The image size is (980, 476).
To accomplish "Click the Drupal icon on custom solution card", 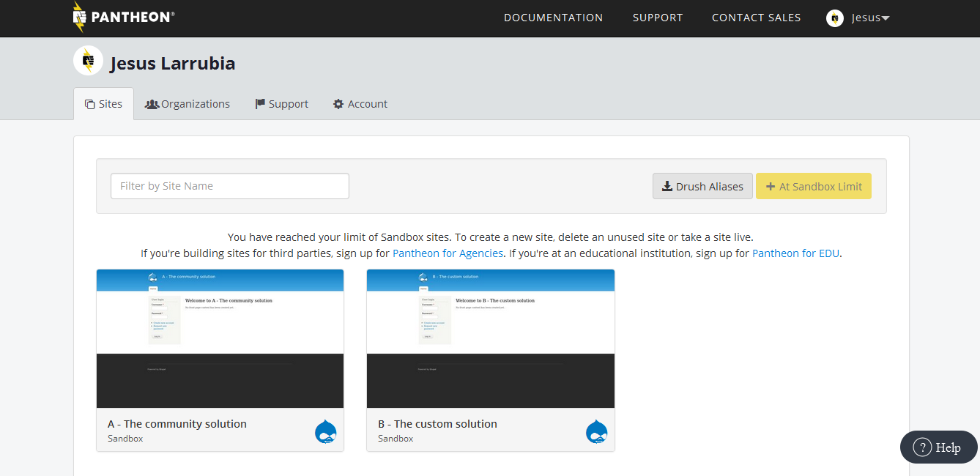I will (597, 431).
